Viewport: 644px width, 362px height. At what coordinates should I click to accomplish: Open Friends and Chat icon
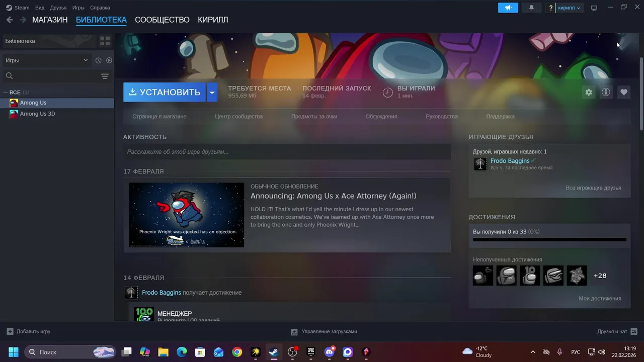tap(634, 331)
